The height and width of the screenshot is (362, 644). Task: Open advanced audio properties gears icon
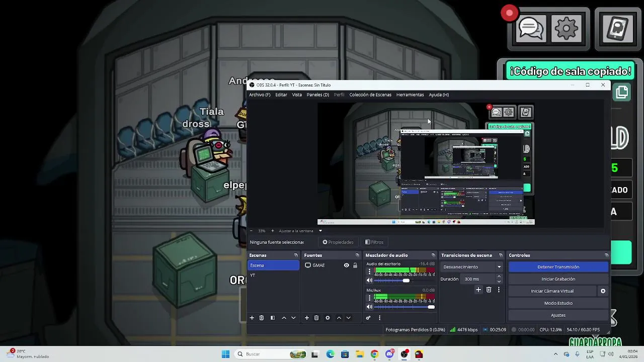368,318
